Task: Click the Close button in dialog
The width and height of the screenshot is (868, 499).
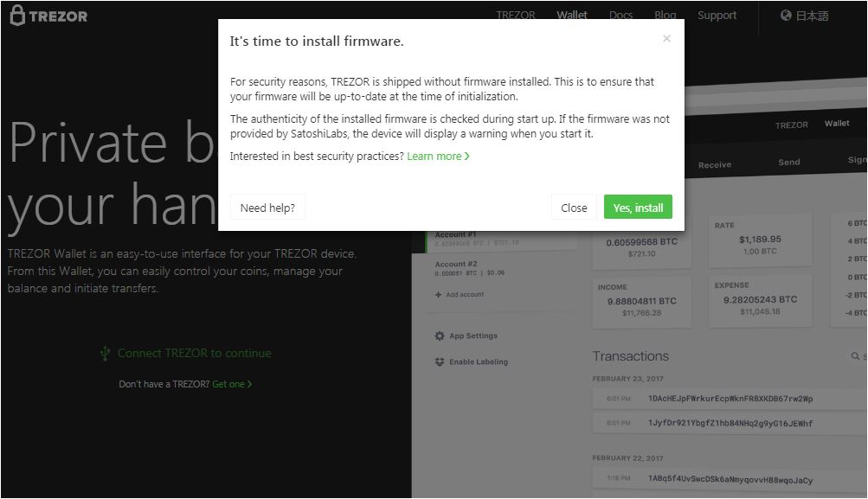Action: [x=574, y=208]
